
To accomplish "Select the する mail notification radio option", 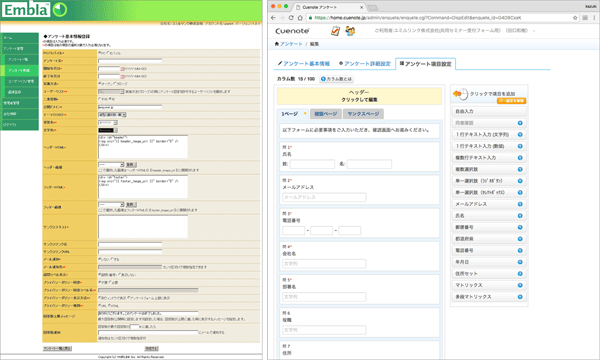I will tap(113, 259).
